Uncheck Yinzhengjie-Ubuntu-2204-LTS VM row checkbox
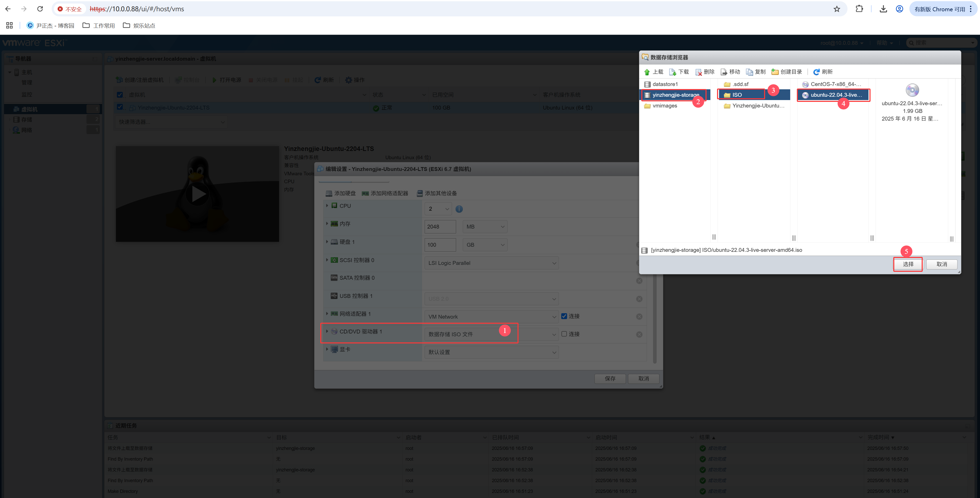Screen dimensions: 980x498 [120, 107]
